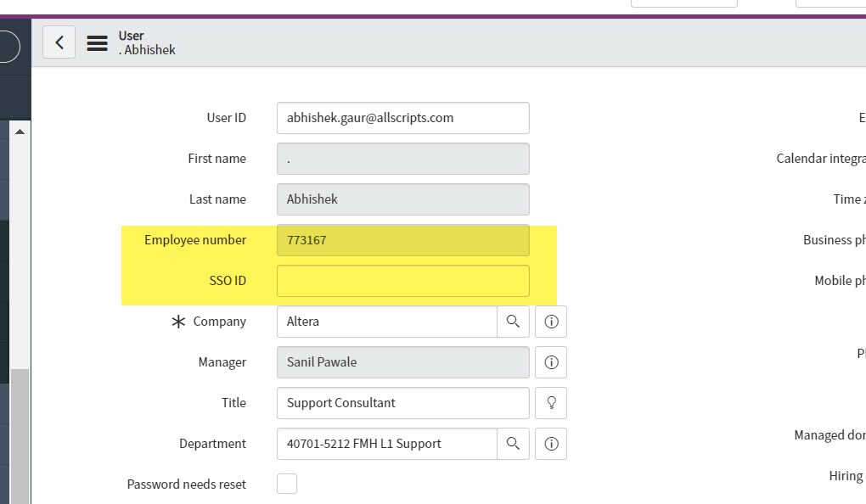Click the lightbulb icon beside Title field

point(550,403)
